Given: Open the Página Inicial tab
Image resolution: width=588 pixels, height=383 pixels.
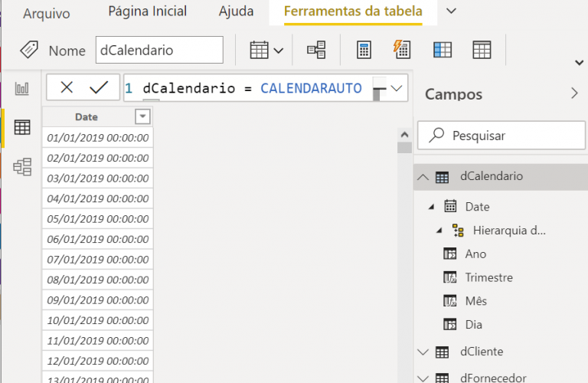Looking at the screenshot, I should [147, 11].
